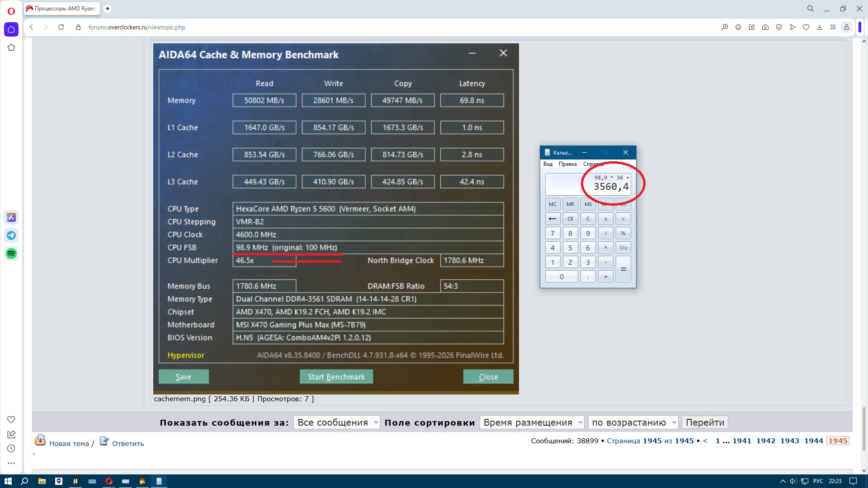Image resolution: width=868 pixels, height=488 pixels.
Task: Click calculator digit 0 button
Action: click(561, 277)
